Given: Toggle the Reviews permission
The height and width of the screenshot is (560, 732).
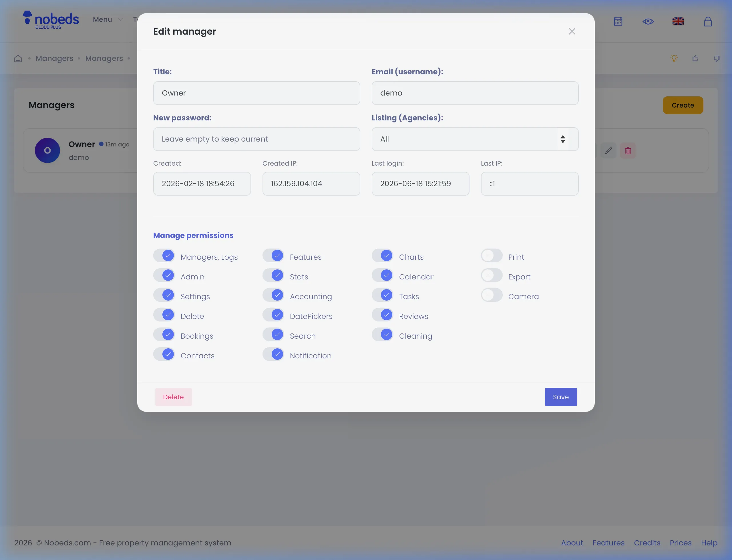Looking at the screenshot, I should (383, 315).
